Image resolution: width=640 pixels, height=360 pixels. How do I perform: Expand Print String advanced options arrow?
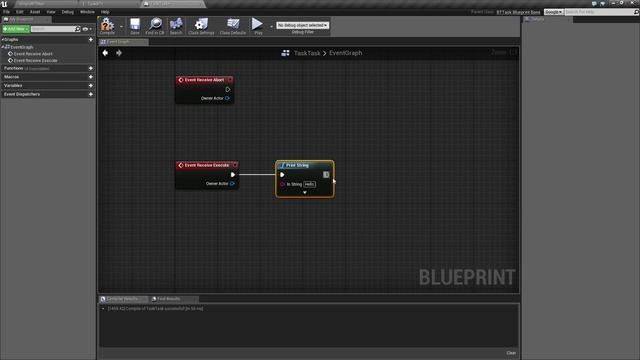[x=304, y=193]
